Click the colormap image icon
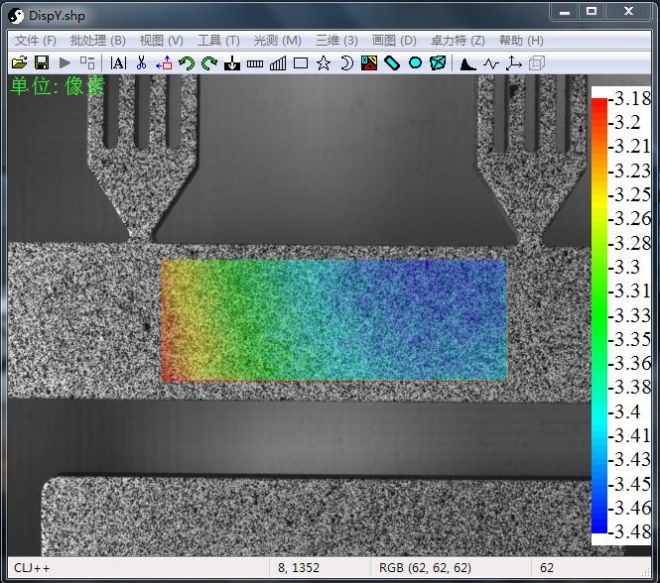Screen dimensions: 660x583 point(369,63)
